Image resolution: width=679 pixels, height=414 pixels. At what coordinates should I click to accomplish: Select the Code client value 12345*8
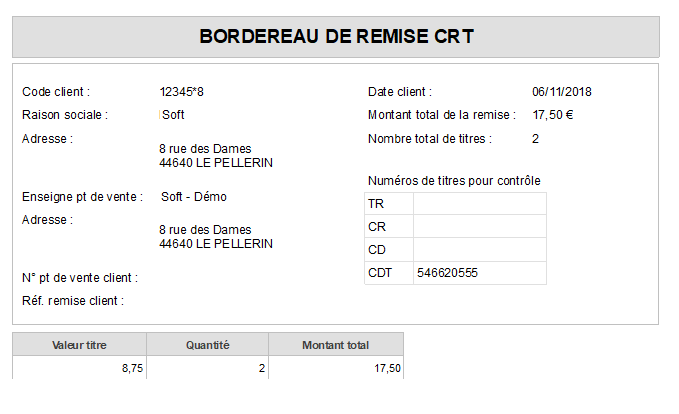(x=181, y=92)
